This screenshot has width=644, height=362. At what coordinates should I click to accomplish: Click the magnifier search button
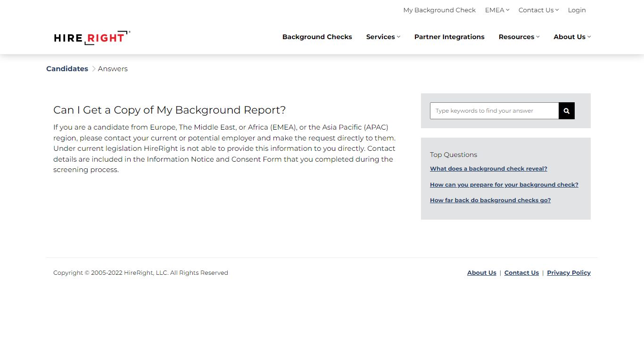pos(567,111)
